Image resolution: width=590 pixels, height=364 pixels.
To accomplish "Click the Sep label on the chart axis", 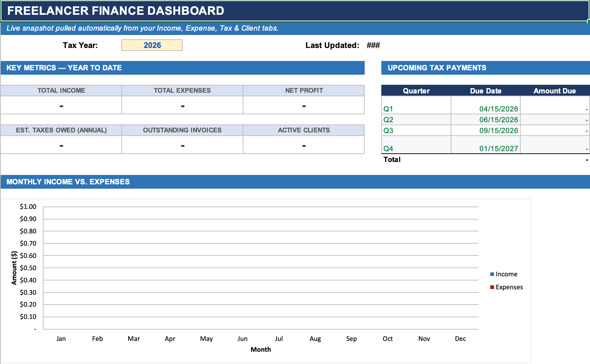I will coord(351,338).
